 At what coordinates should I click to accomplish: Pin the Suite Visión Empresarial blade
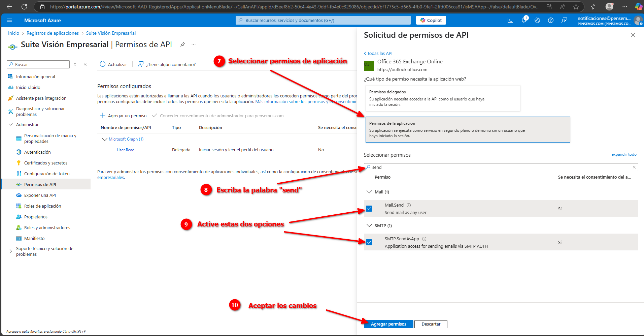(183, 44)
